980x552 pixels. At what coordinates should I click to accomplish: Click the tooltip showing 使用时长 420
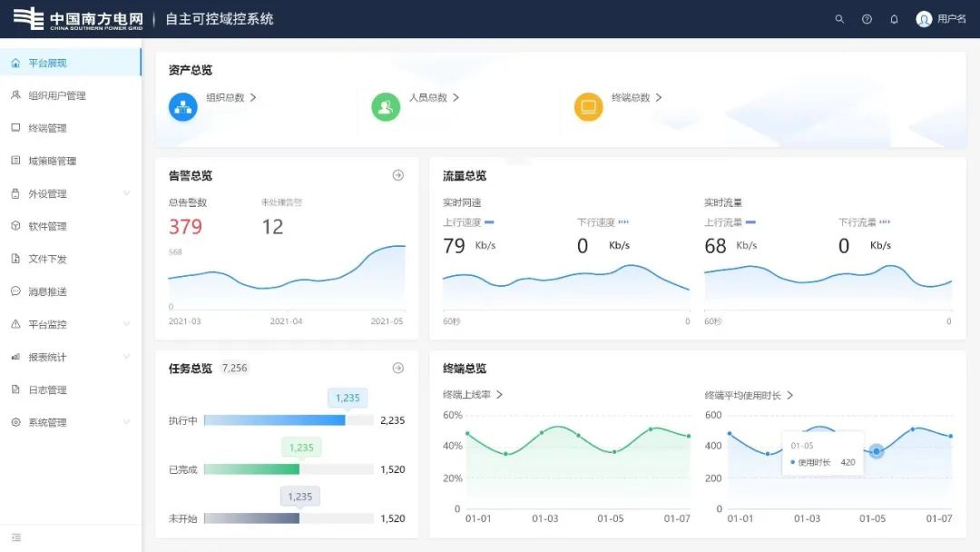point(822,451)
